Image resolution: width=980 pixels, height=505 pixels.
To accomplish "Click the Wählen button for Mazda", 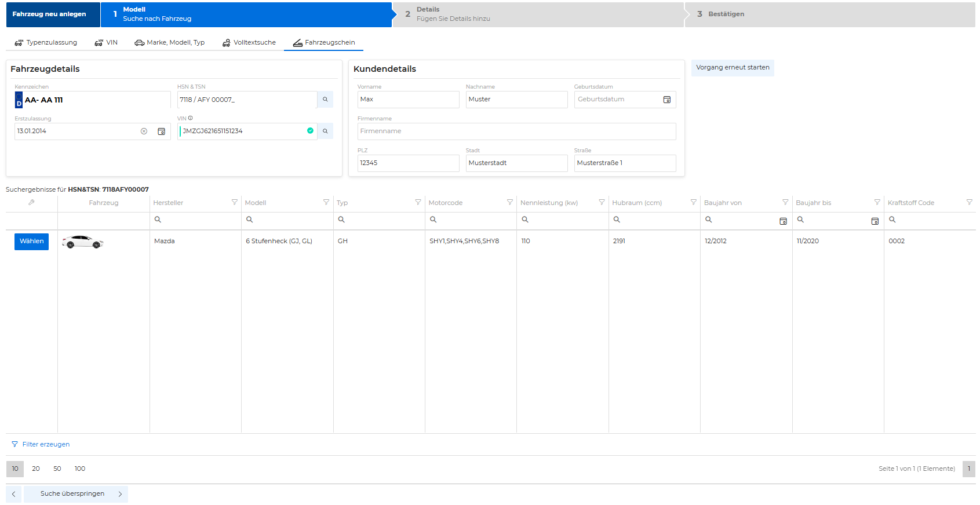I will (31, 241).
